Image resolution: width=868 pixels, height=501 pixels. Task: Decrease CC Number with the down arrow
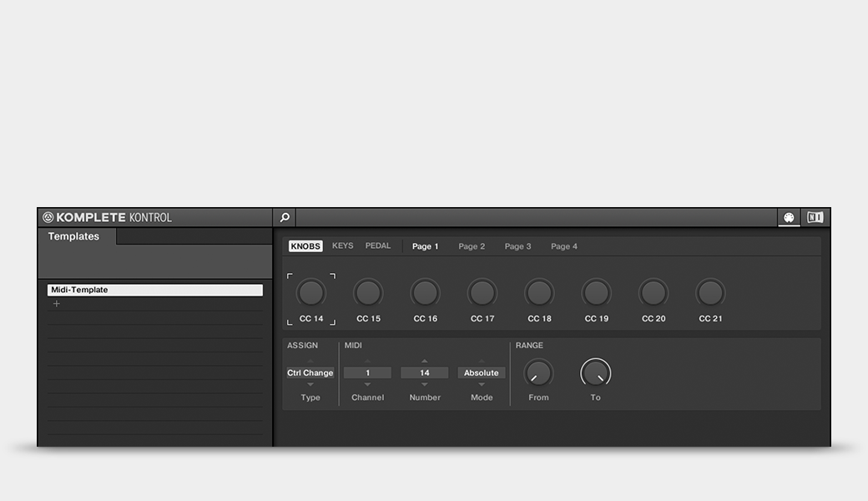point(425,384)
